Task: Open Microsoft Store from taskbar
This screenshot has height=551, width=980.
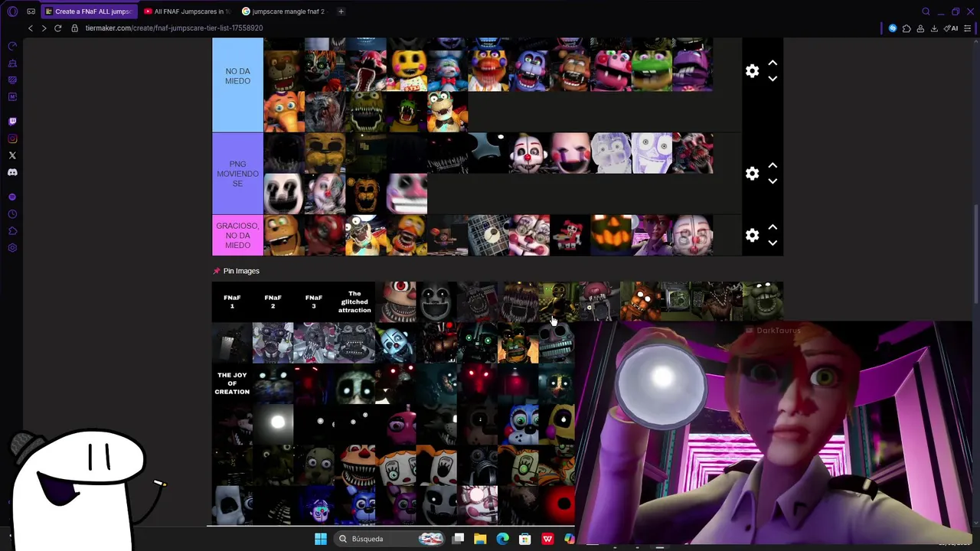Action: (525, 539)
